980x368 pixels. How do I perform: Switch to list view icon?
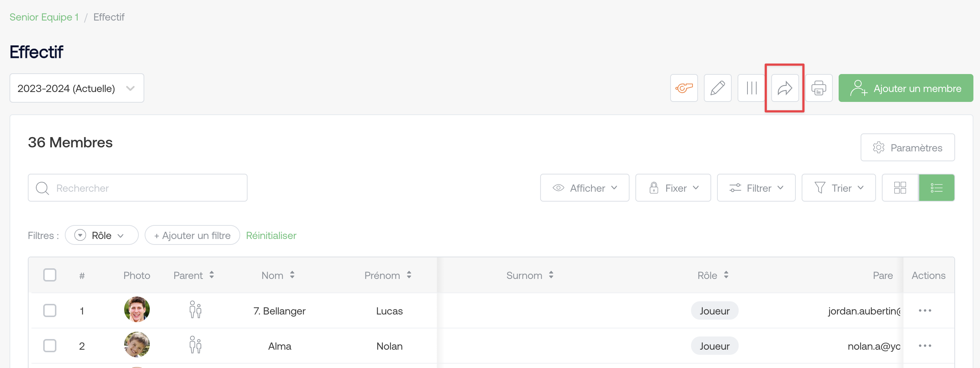point(936,188)
